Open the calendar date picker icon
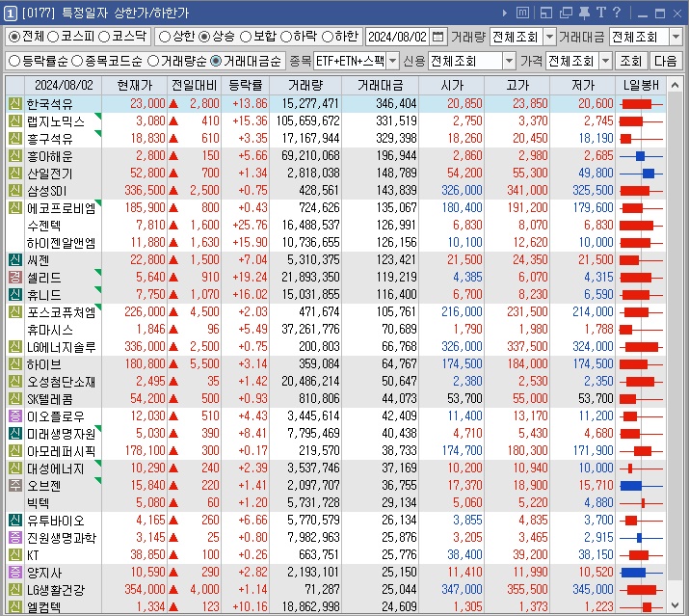689x616 pixels. (437, 37)
